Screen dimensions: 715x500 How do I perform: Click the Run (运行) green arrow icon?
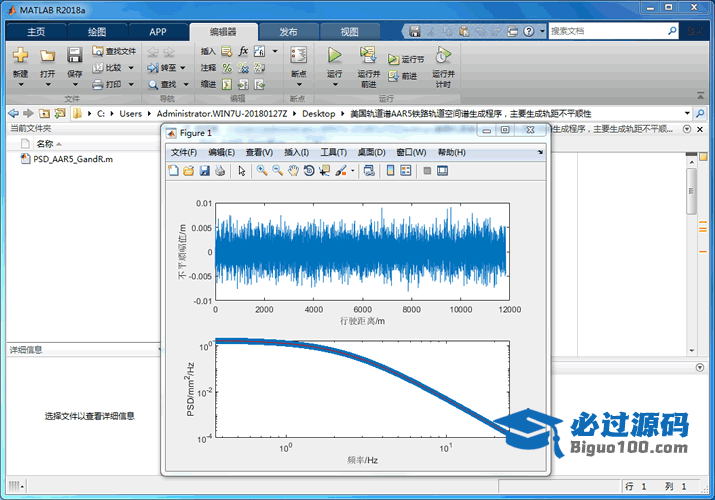coord(334,56)
